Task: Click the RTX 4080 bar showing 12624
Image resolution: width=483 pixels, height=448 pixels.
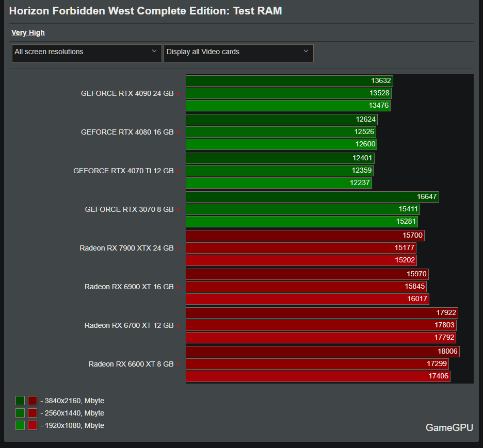Action: pyautogui.click(x=282, y=120)
